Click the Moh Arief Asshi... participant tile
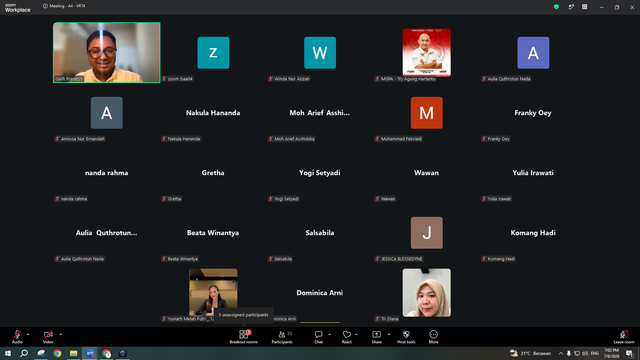Viewport: 640px width, 360px height. click(x=320, y=113)
